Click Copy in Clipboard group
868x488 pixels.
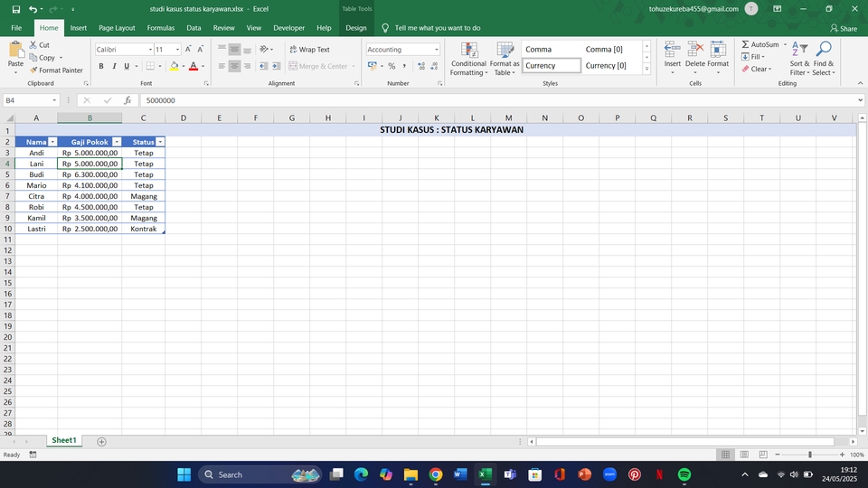point(42,58)
